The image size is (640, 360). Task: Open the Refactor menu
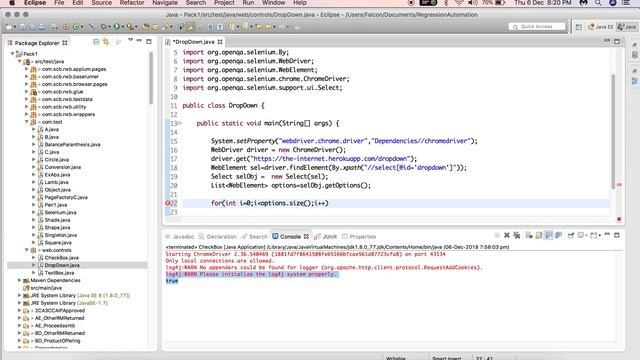132,3
